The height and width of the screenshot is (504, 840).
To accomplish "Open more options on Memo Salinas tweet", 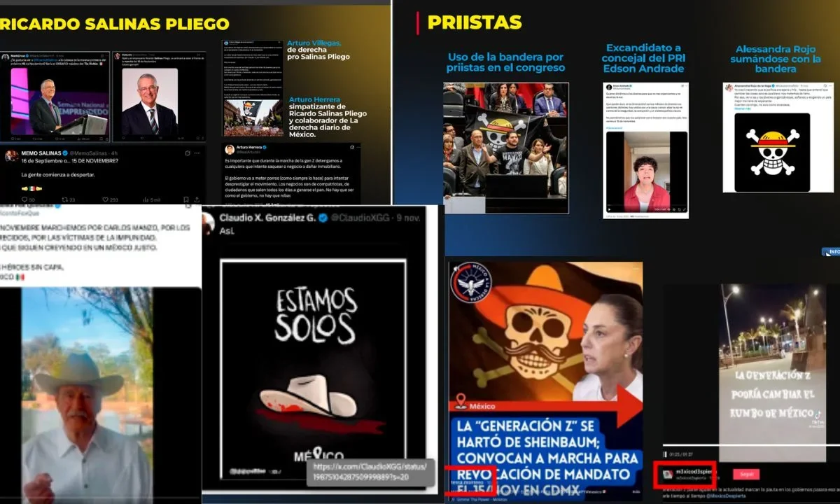I will [197, 153].
